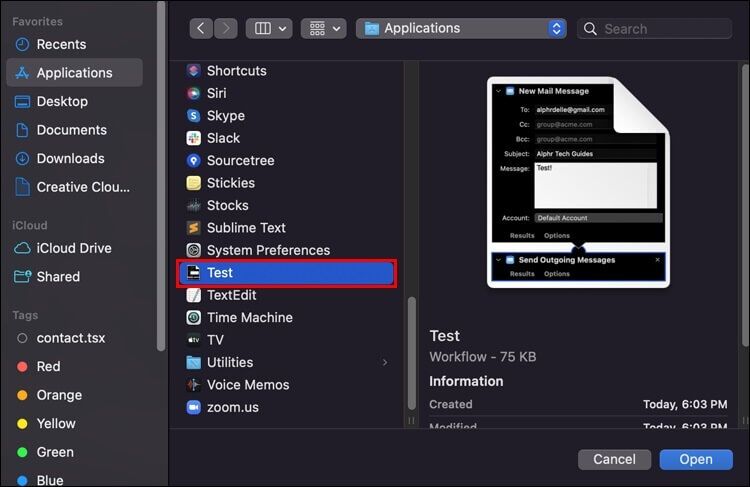Select iCloud Drive in the sidebar
The image size is (750, 487).
coord(75,248)
